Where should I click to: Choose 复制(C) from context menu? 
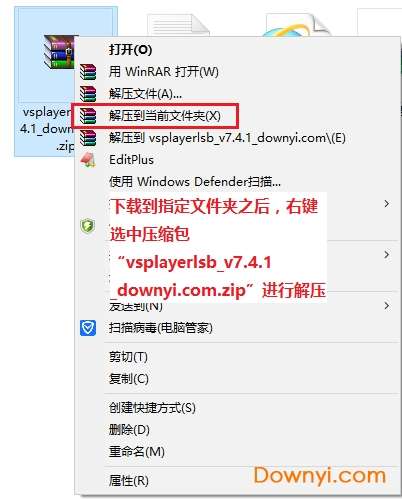[129, 379]
